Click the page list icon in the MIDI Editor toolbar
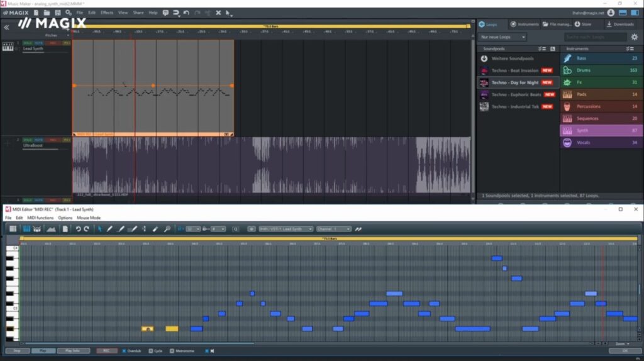The height and width of the screenshot is (361, 644). coord(65,229)
